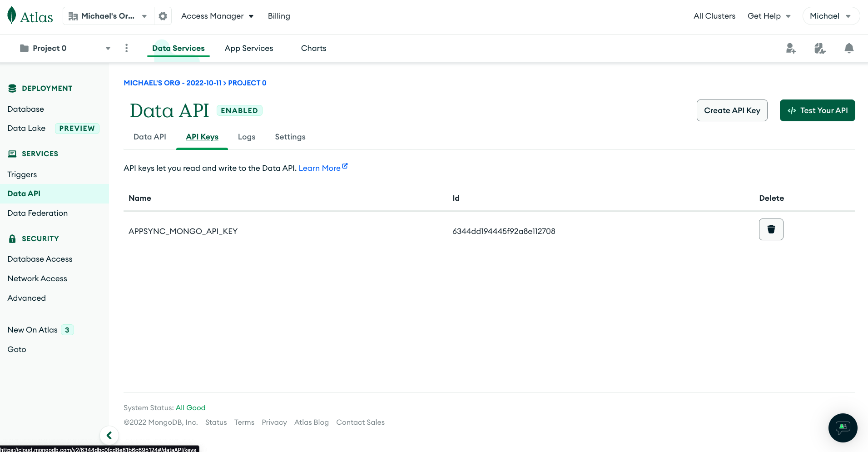The width and height of the screenshot is (868, 452).
Task: Click the Create API Key button
Action: coord(732,110)
